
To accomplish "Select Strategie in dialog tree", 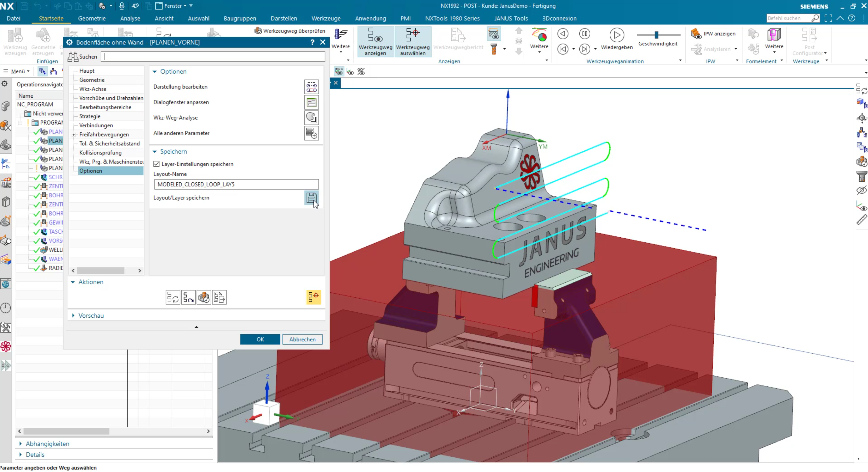I will click(90, 116).
